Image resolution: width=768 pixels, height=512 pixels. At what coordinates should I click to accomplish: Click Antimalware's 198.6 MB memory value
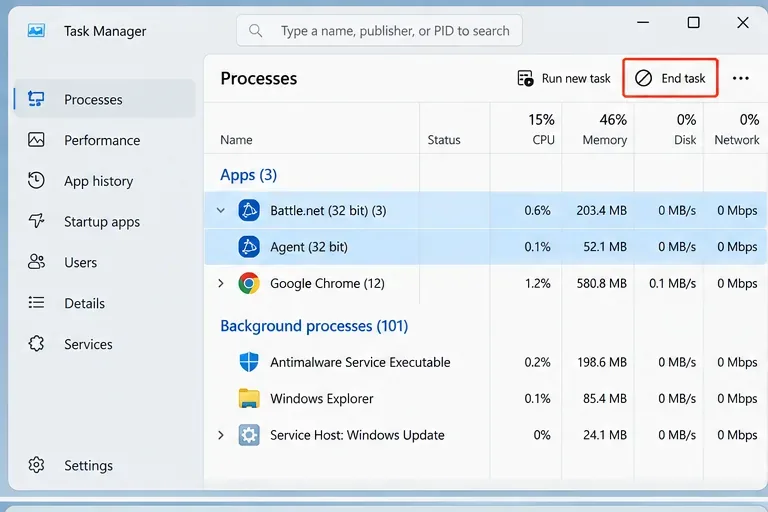(601, 362)
